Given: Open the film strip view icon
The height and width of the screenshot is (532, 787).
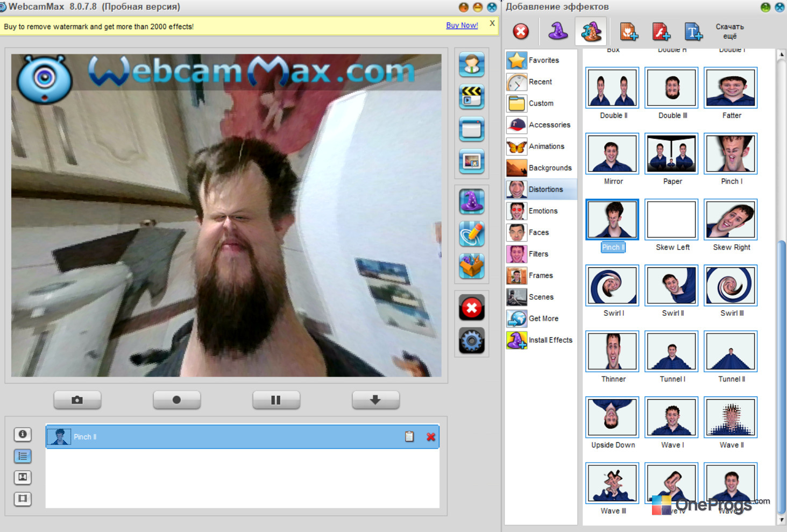Looking at the screenshot, I should click(23, 499).
